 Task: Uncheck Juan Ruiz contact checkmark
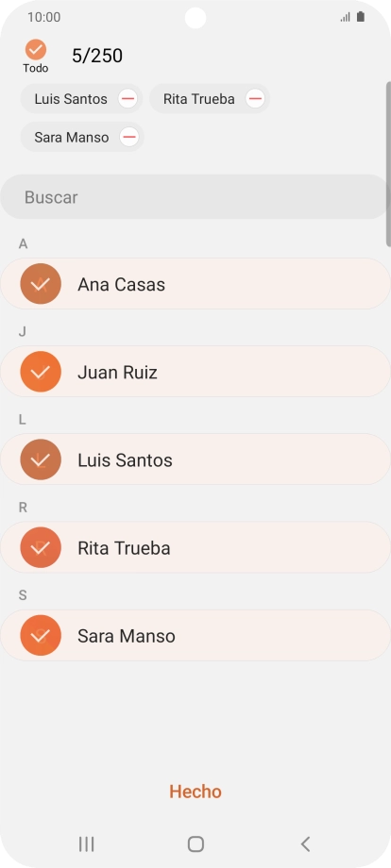pyautogui.click(x=41, y=372)
